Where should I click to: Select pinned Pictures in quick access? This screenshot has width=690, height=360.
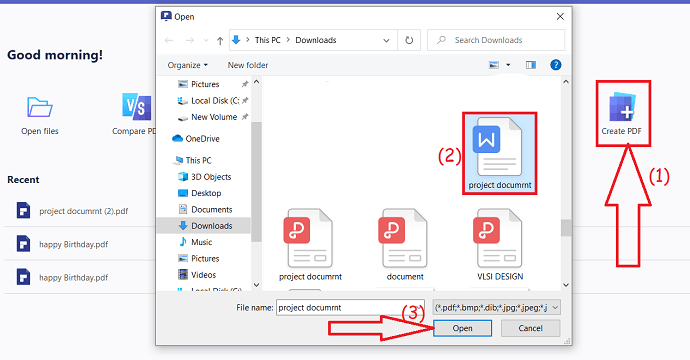click(205, 84)
